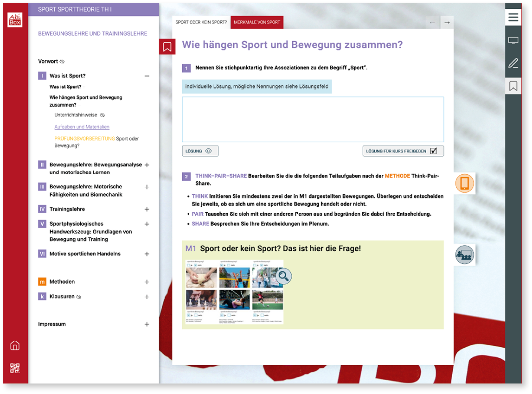This screenshot has width=532, height=394.
Task: Expand the Trainingslehre chapter
Action: click(147, 210)
